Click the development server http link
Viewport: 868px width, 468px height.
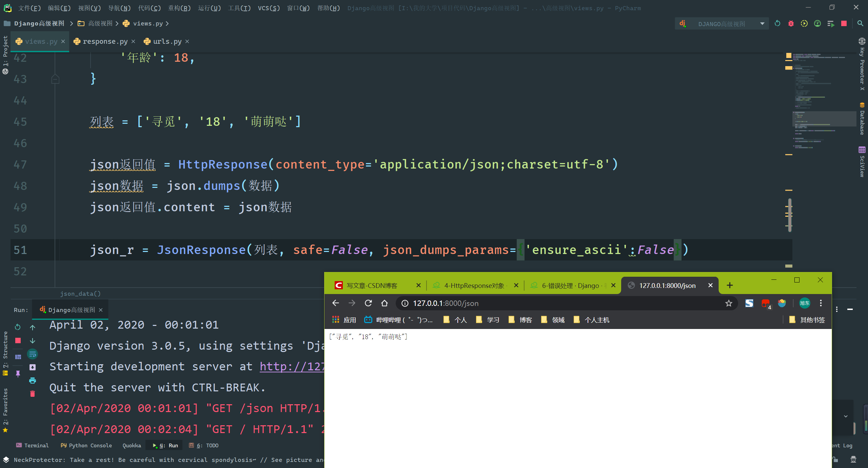coord(292,367)
